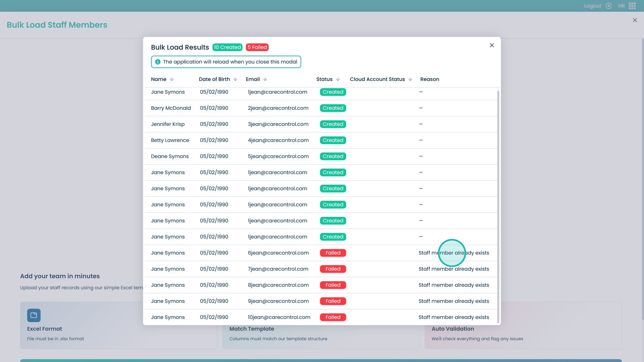Sort by Cloud Account Status arrow
644x362 pixels.
410,79
